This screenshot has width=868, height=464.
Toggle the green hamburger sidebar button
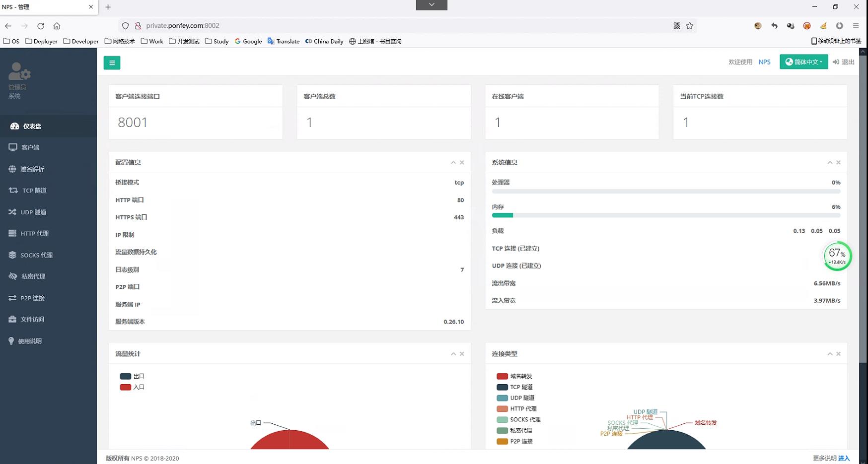click(x=112, y=63)
